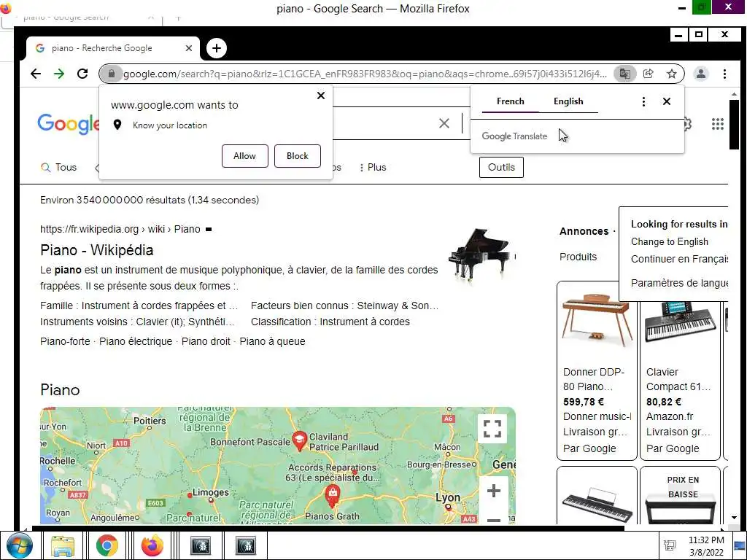Open the Piano - Wikipédia result
This screenshot has width=747, height=560.
click(97, 251)
